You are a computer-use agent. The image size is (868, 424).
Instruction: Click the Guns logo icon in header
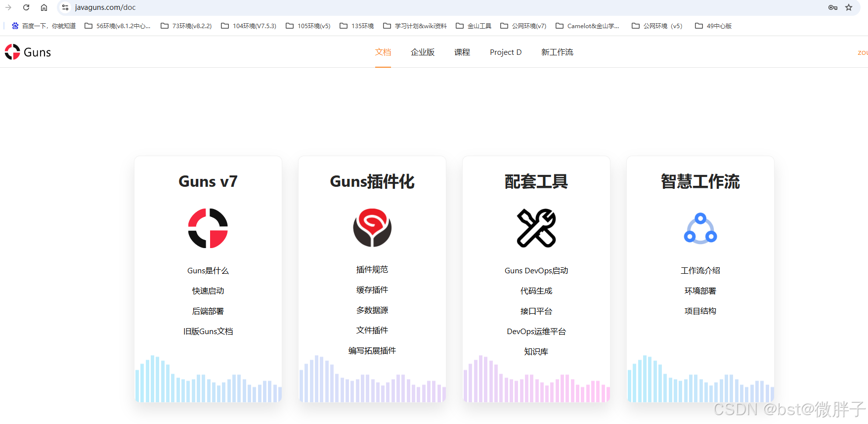point(12,52)
